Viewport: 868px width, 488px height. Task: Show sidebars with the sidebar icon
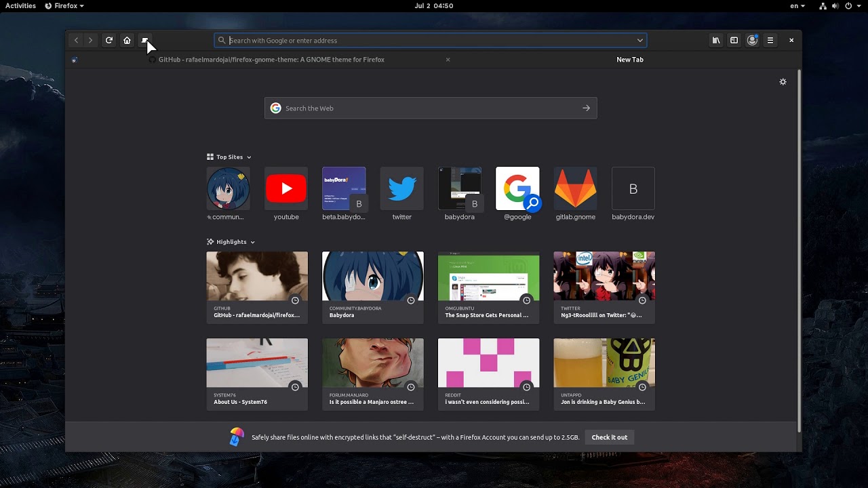click(x=734, y=41)
